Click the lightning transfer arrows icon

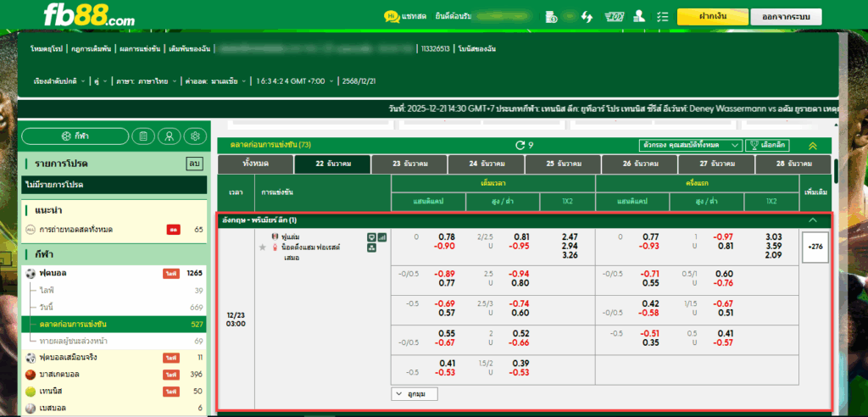pyautogui.click(x=587, y=17)
